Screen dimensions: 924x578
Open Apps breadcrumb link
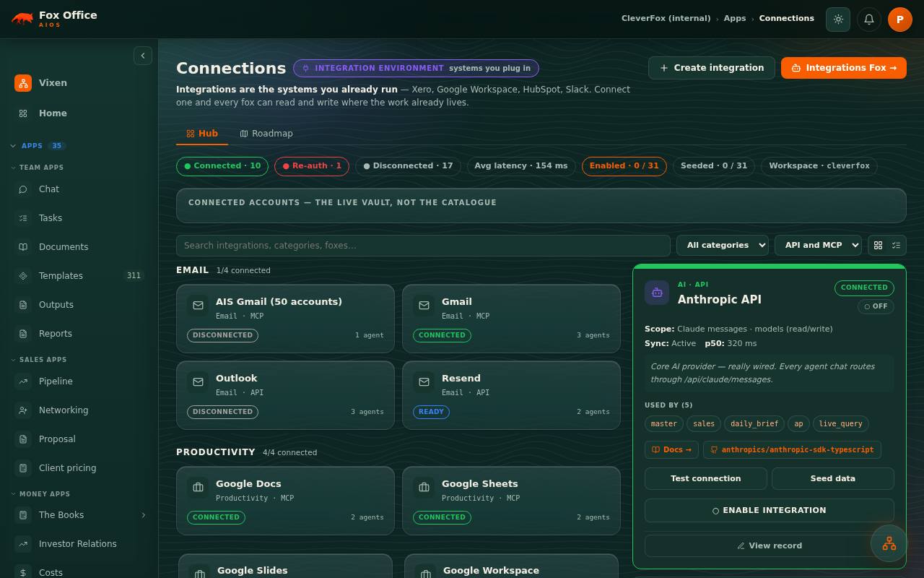(x=735, y=19)
